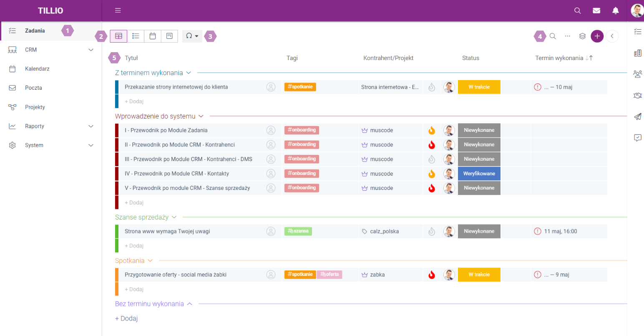The width and height of the screenshot is (644, 336).
Task: Change the 'W trakcie' status of 'Przekazanie strony' task
Action: pyautogui.click(x=479, y=87)
